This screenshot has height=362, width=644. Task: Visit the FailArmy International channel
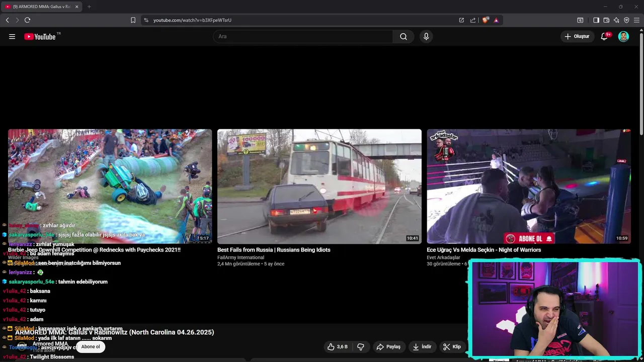pos(240,257)
